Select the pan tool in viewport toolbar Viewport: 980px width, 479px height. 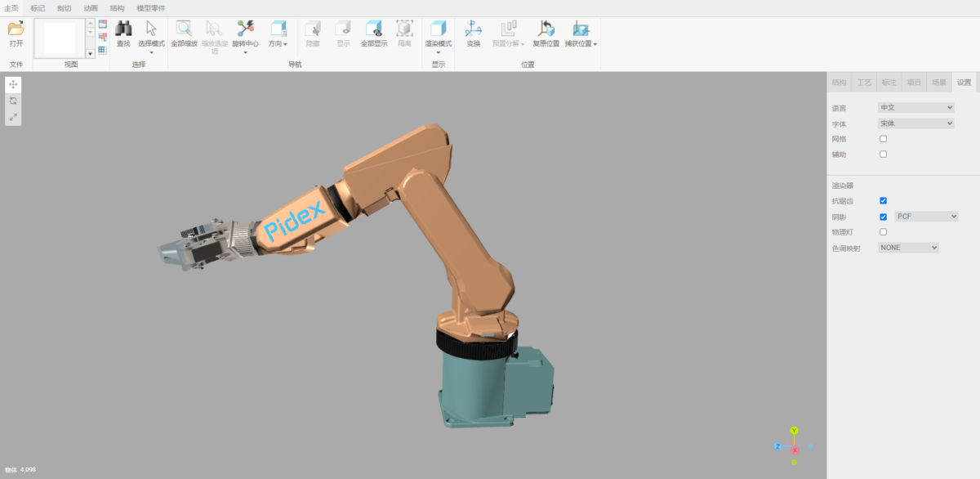click(x=13, y=84)
